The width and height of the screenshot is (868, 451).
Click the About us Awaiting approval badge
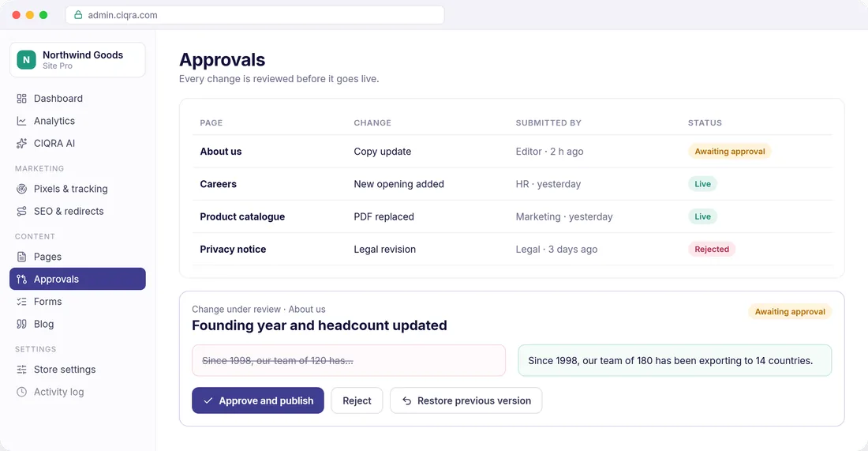click(730, 152)
